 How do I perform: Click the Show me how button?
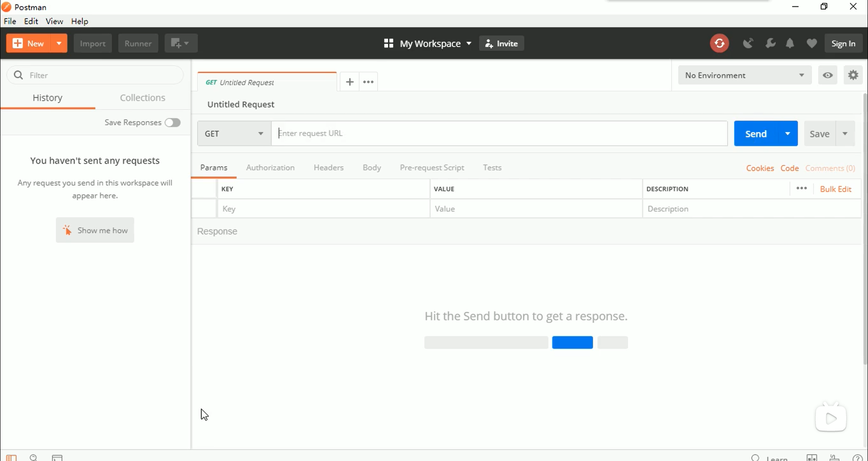(x=95, y=230)
